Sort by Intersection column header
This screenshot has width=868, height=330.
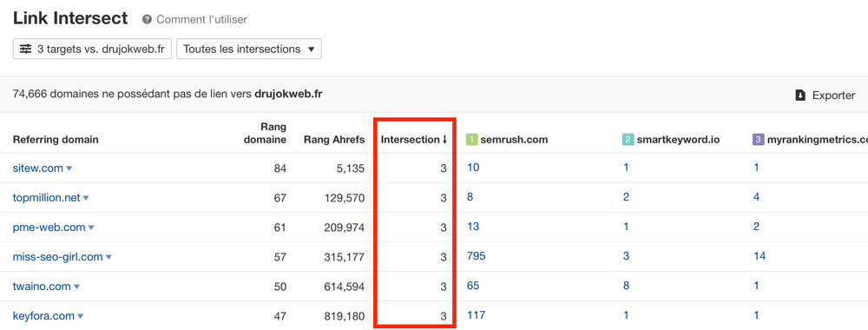click(x=410, y=140)
